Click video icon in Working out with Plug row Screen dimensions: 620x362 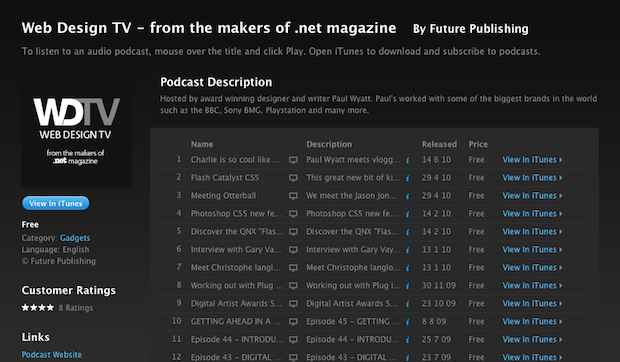[x=293, y=286]
